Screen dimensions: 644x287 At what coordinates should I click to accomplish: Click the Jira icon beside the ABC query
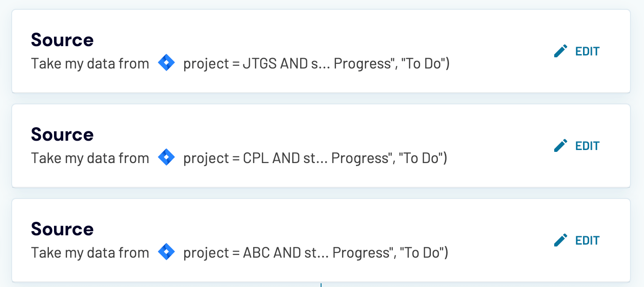[166, 252]
